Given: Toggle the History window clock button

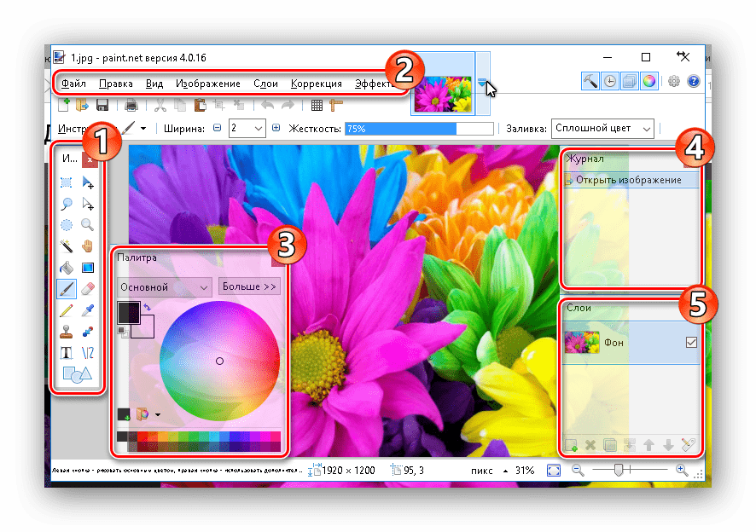Looking at the screenshot, I should point(610,81).
